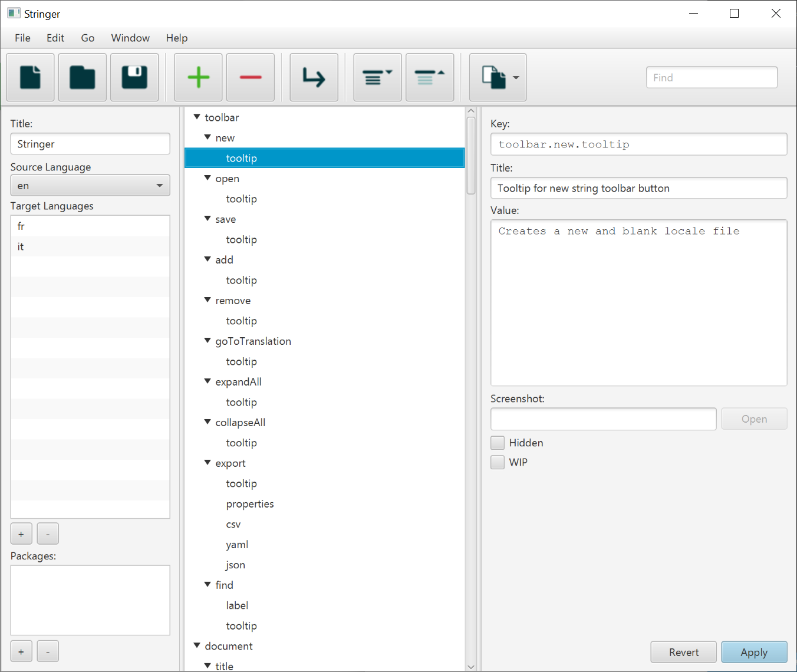The image size is (797, 672).
Task: Collapse the toolbar tree node
Action: (x=197, y=117)
